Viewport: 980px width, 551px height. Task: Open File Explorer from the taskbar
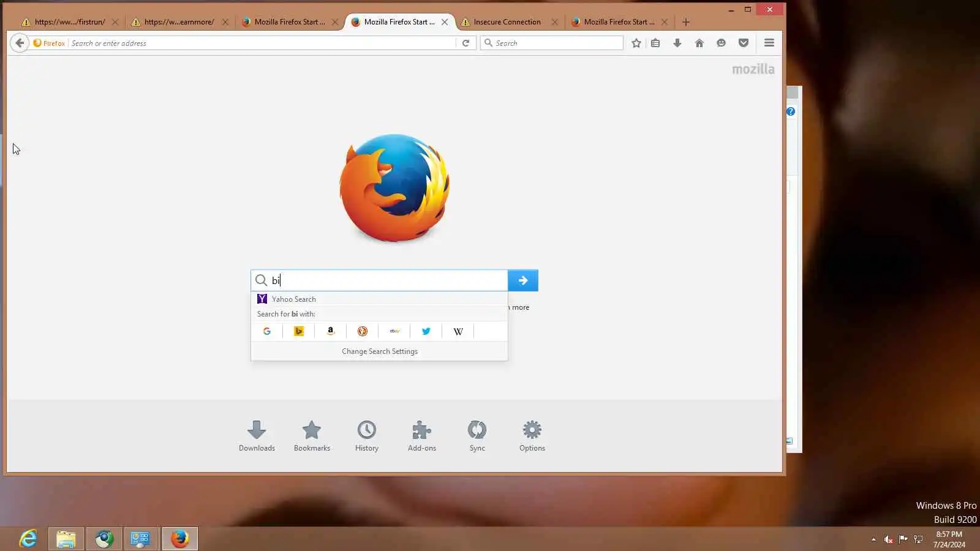66,539
